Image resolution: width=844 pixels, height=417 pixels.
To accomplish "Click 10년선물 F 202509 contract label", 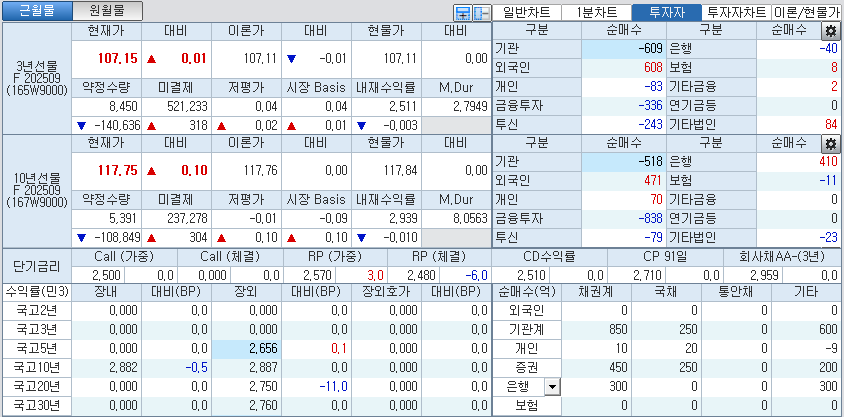I will pyautogui.click(x=37, y=190).
